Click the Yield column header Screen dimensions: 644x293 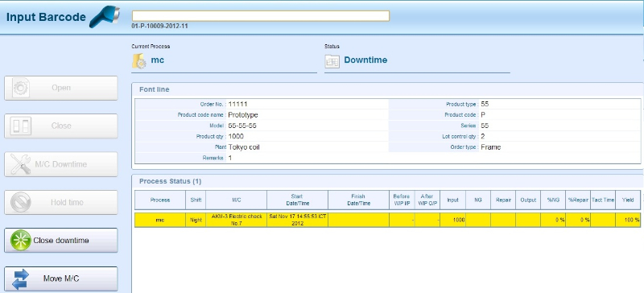(628, 200)
